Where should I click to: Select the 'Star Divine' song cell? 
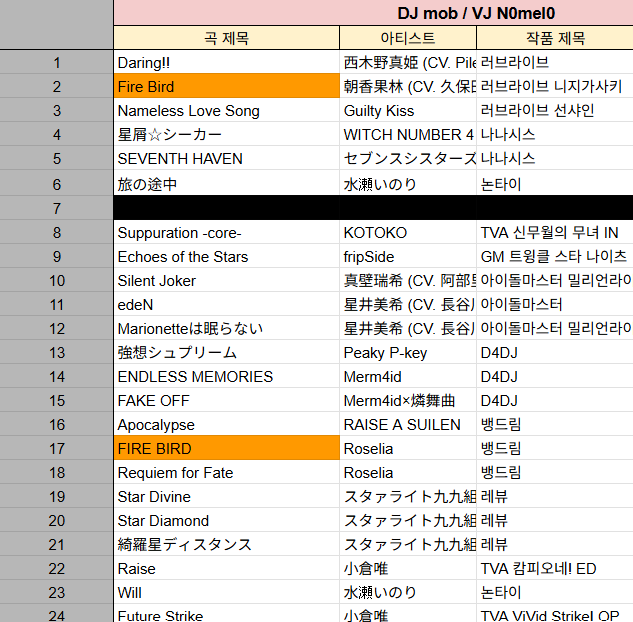pyautogui.click(x=226, y=496)
